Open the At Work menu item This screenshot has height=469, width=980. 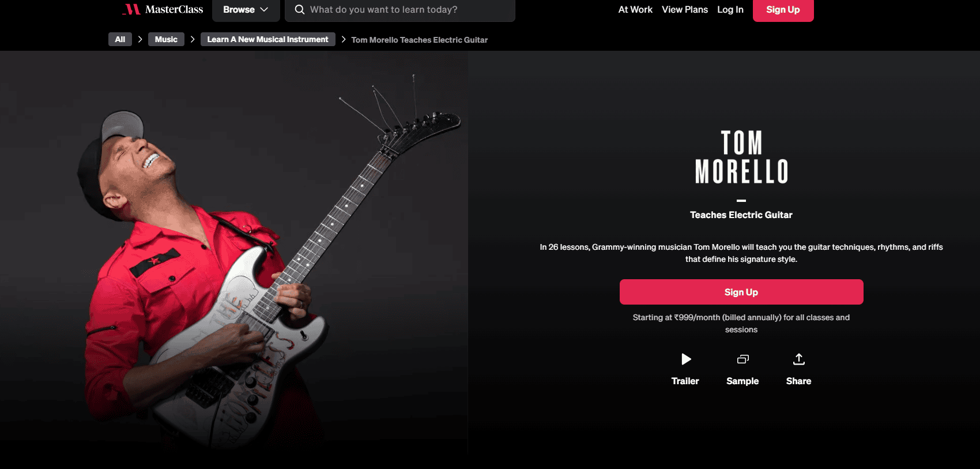[x=635, y=9]
